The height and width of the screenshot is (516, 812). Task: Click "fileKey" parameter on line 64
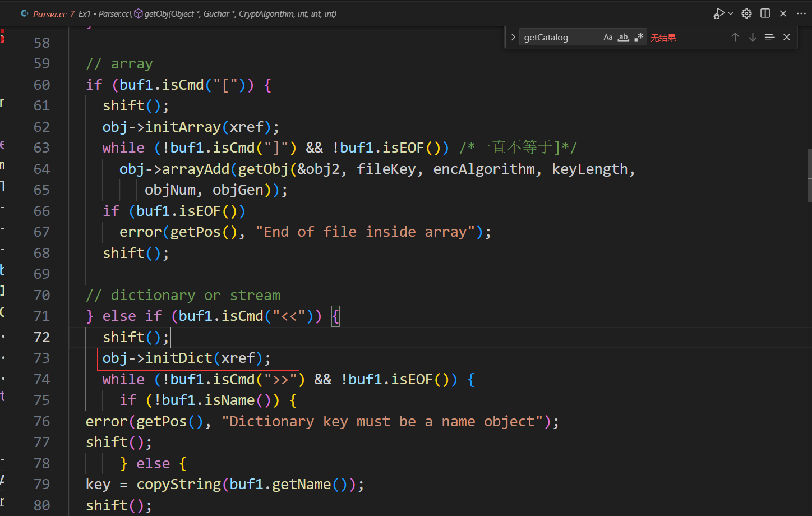click(386, 169)
